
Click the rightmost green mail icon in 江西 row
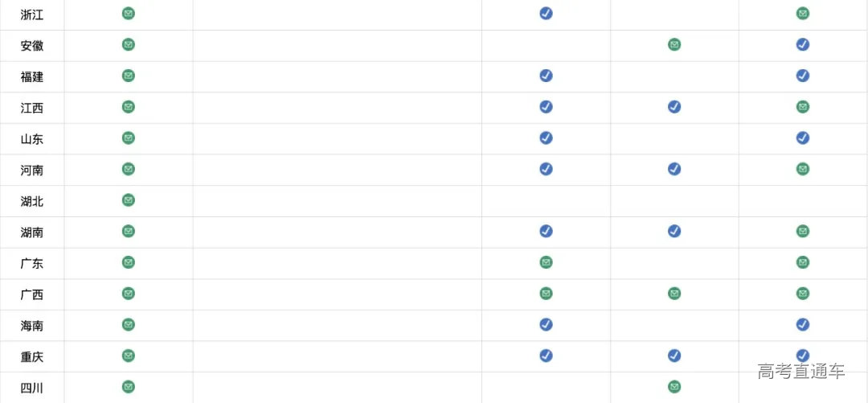802,107
